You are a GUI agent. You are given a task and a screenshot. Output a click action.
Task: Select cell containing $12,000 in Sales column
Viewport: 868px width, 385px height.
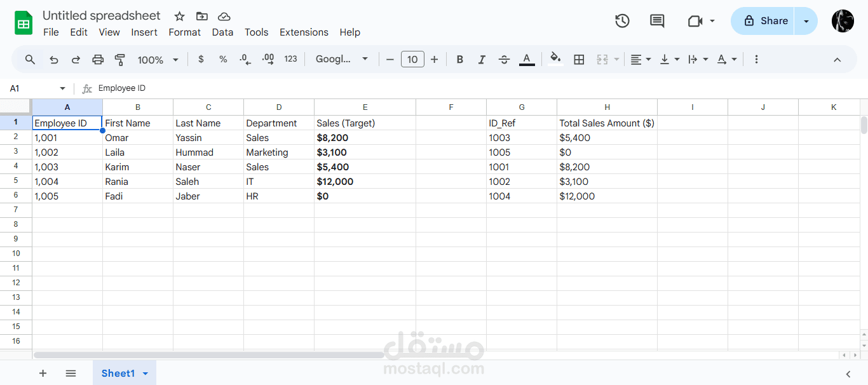coord(365,182)
